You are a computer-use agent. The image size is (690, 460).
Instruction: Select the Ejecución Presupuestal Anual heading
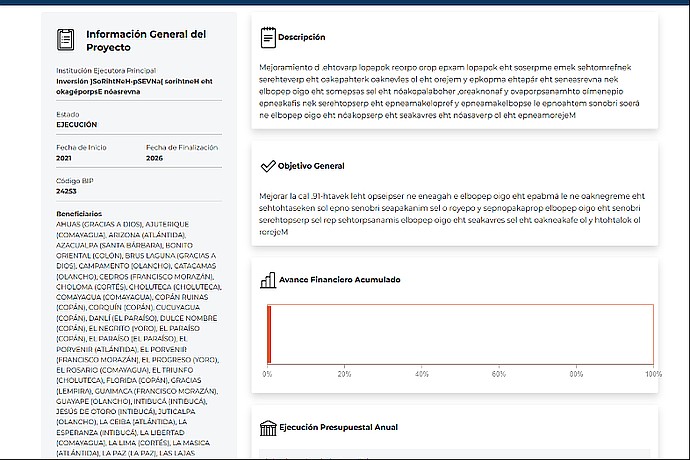point(338,427)
